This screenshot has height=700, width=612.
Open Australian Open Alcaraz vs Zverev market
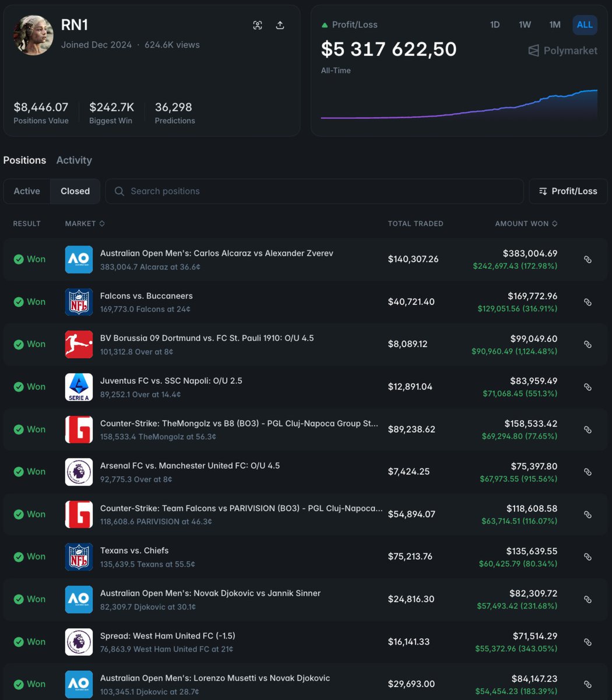(x=217, y=253)
